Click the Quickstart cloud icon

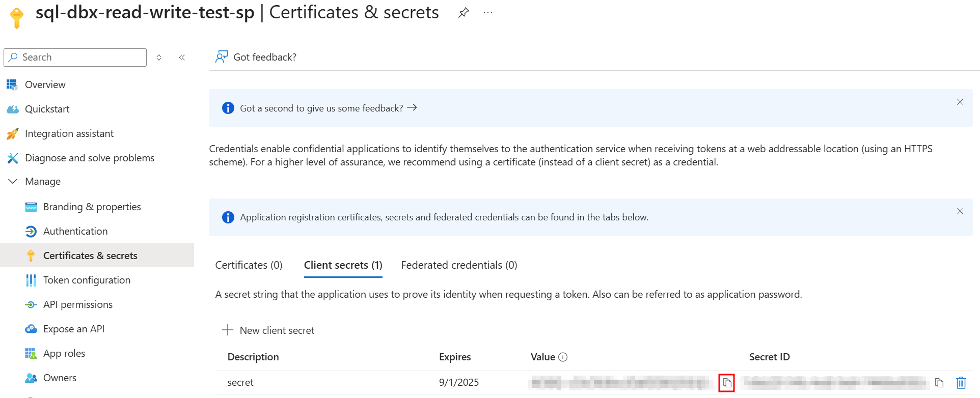12,109
